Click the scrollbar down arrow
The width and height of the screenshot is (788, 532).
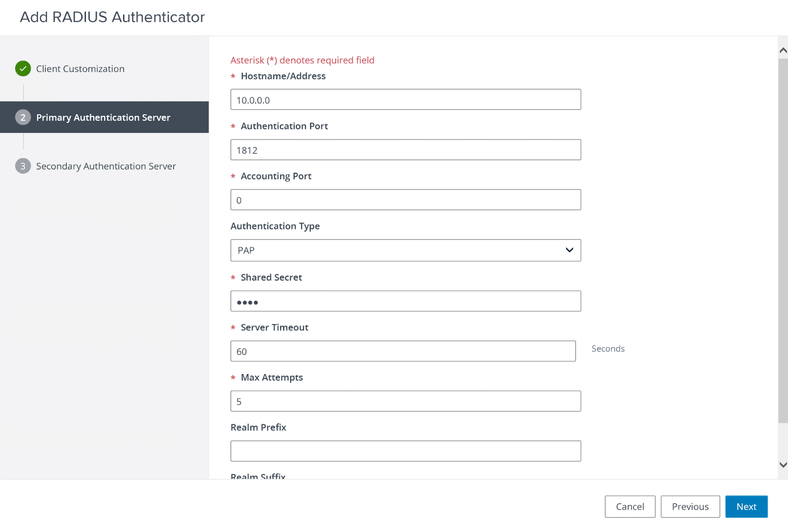[783, 465]
